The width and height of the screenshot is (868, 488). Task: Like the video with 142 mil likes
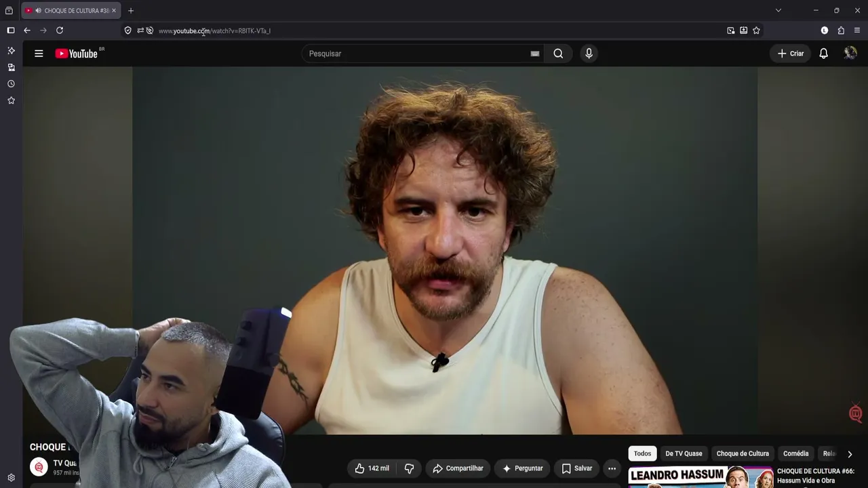[372, 468]
